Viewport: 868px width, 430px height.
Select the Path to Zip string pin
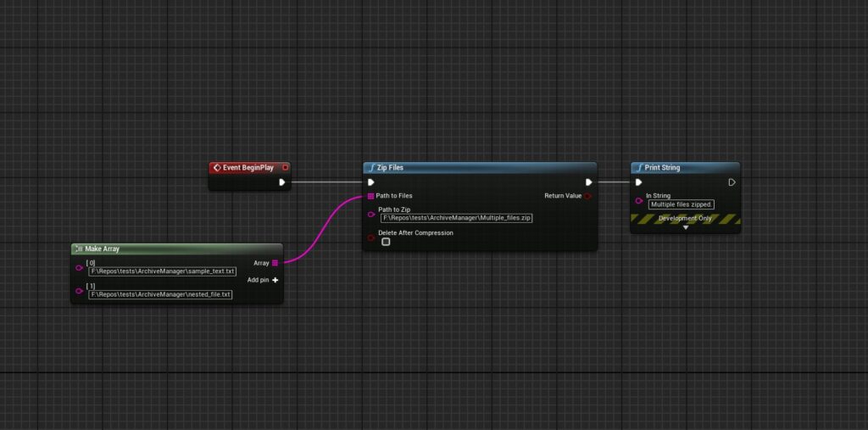tap(370, 214)
